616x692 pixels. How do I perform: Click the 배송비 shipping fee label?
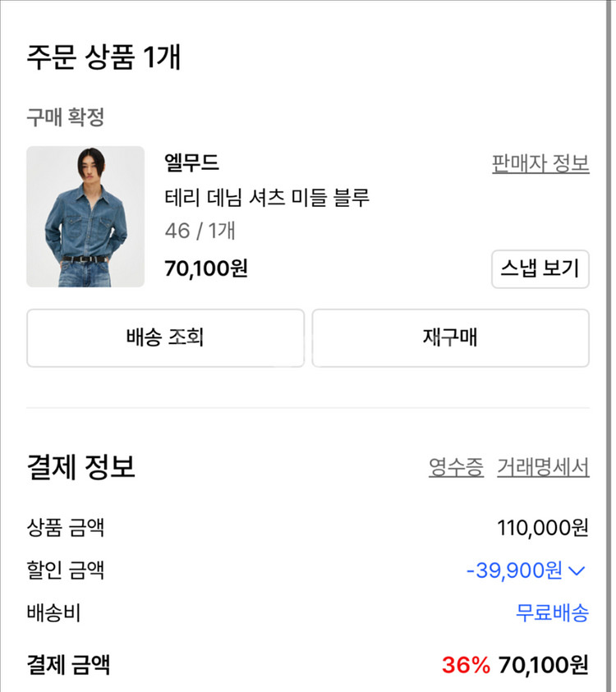tap(54, 612)
